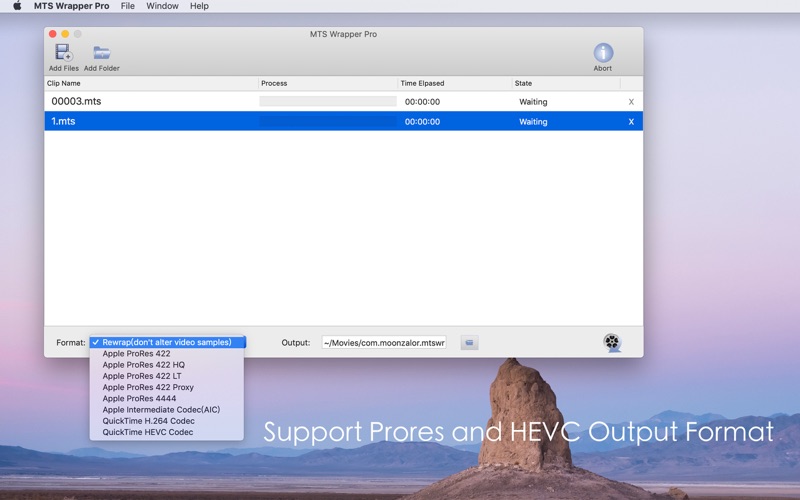Image resolution: width=800 pixels, height=500 pixels.
Task: Open the Help menu
Action: pyautogui.click(x=199, y=6)
